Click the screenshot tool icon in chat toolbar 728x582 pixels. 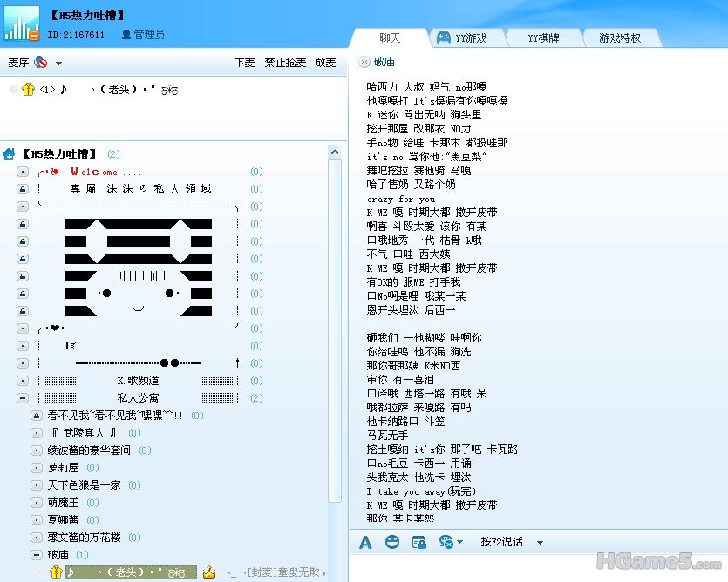tap(419, 542)
